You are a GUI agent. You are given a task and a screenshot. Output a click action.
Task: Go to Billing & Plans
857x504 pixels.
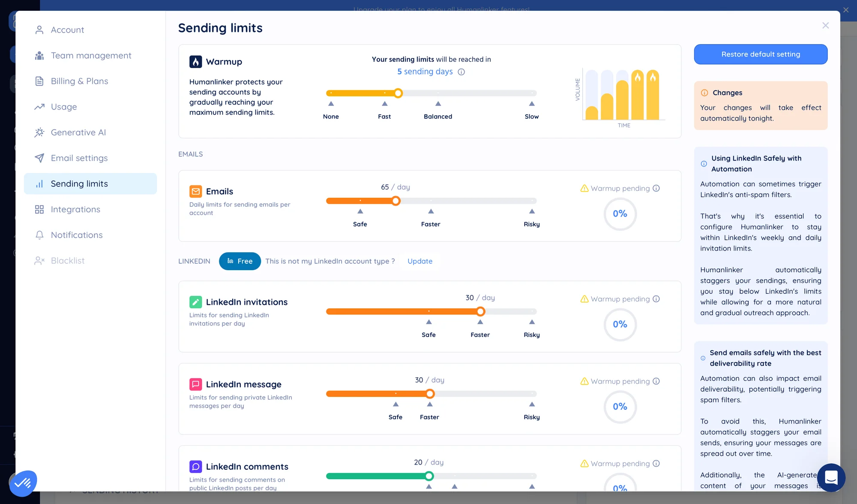90,81
